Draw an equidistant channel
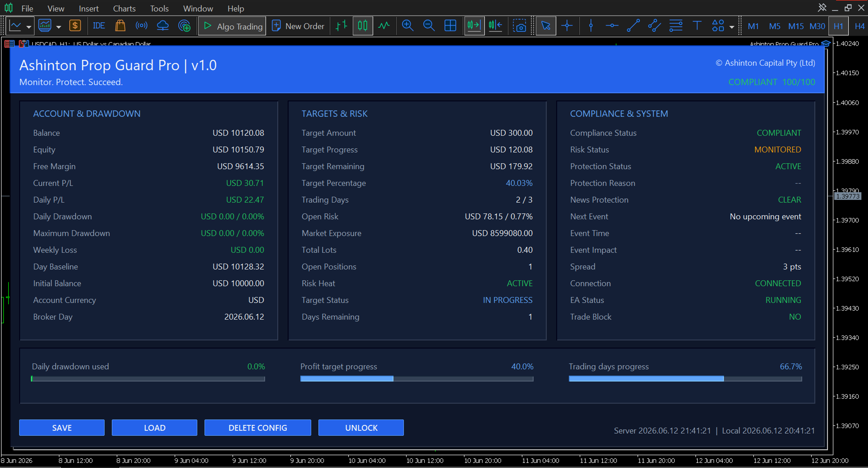Viewport: 868px width, 468px height. tap(654, 26)
